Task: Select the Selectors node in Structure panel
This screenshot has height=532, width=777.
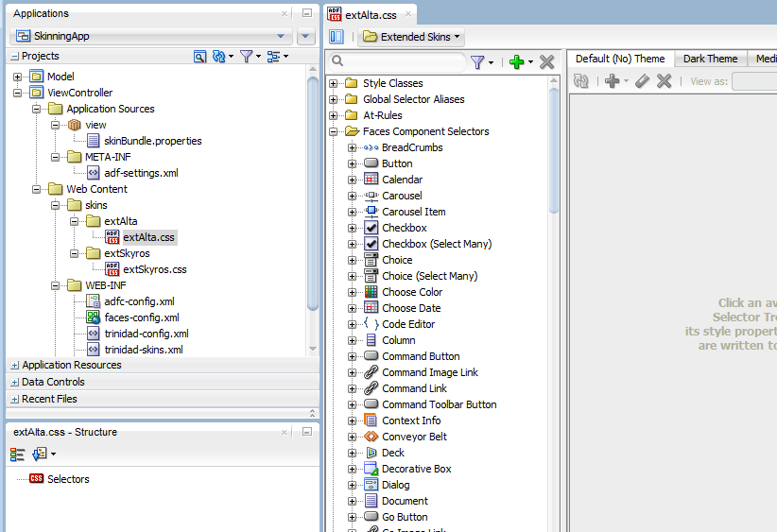Action: tap(68, 479)
